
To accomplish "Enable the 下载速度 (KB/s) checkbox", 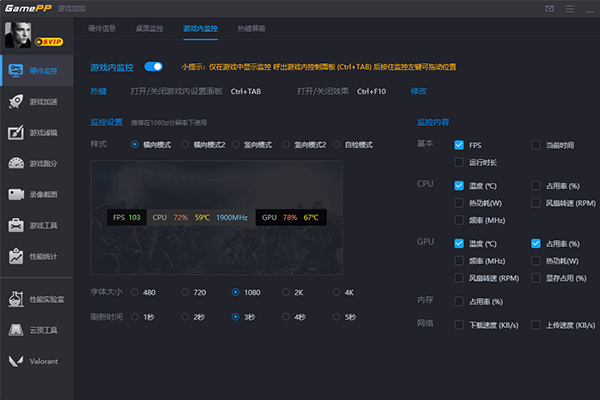I will (x=459, y=325).
